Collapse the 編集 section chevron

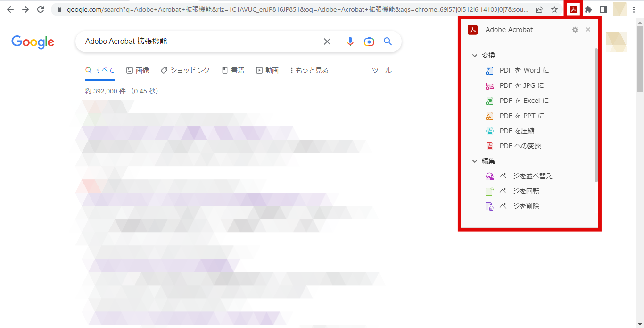point(475,161)
